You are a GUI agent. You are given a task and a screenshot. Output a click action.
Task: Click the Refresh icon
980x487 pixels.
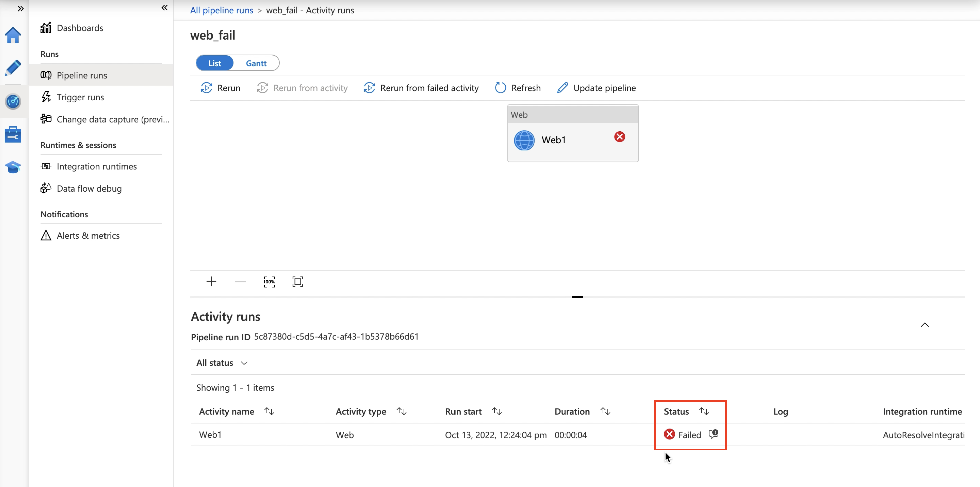[x=501, y=87]
